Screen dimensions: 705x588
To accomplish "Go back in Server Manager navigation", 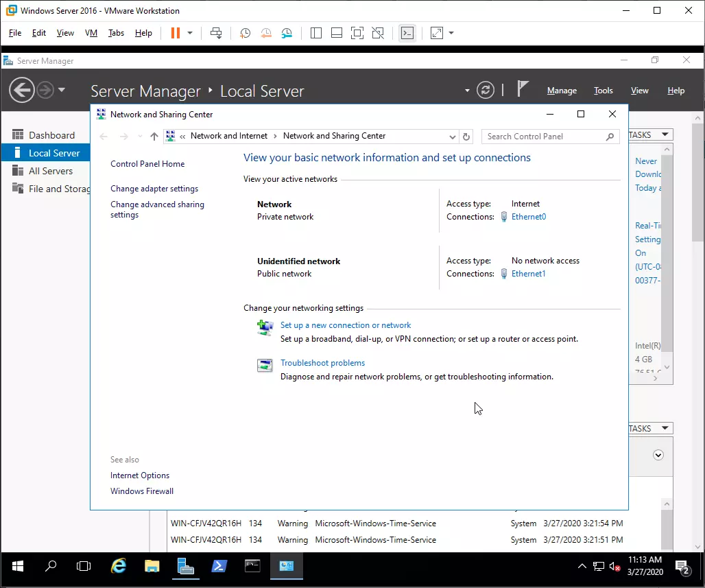I will point(21,90).
